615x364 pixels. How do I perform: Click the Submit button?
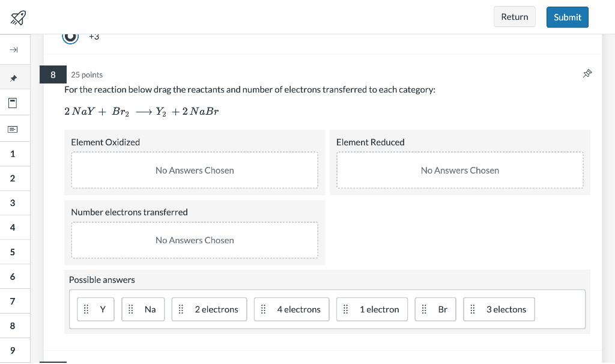point(567,16)
